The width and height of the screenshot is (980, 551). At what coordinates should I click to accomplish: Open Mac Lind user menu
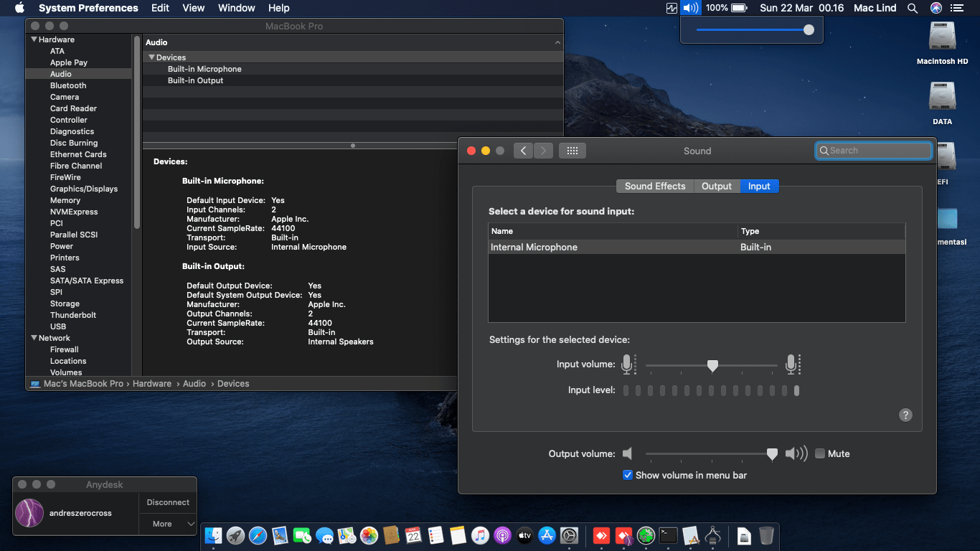875,8
